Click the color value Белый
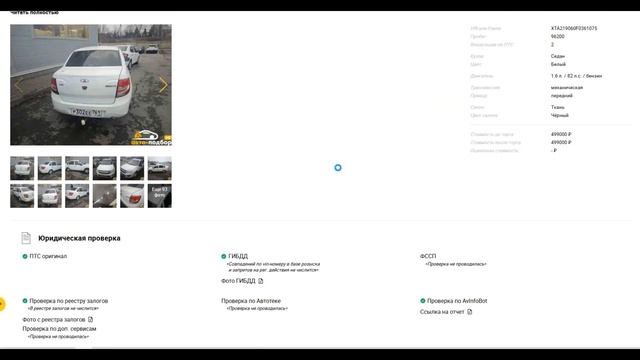This screenshot has height=360, width=640. pyautogui.click(x=558, y=64)
